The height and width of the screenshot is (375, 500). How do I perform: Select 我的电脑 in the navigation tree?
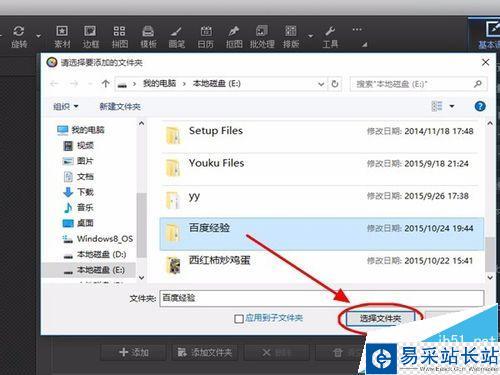[x=81, y=130]
